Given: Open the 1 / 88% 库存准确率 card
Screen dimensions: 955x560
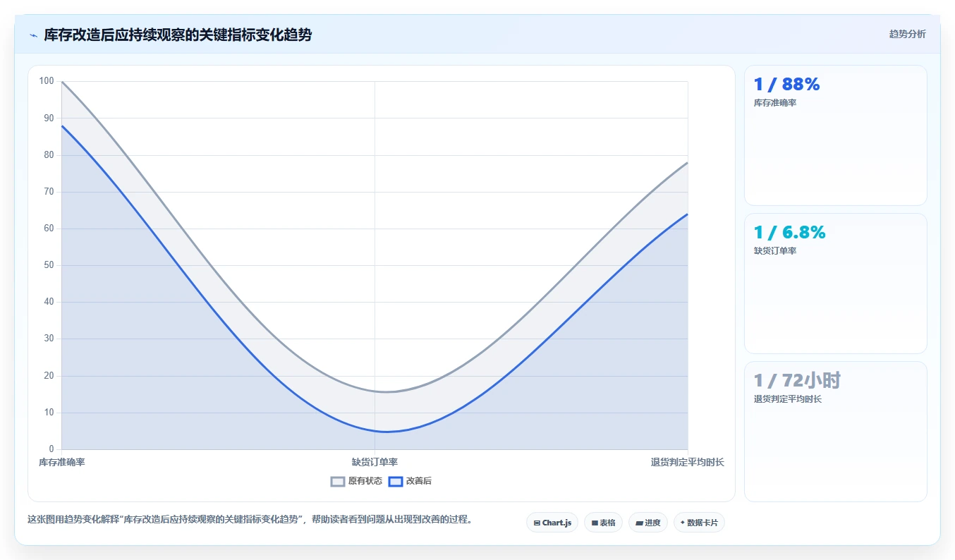Looking at the screenshot, I should point(835,135).
